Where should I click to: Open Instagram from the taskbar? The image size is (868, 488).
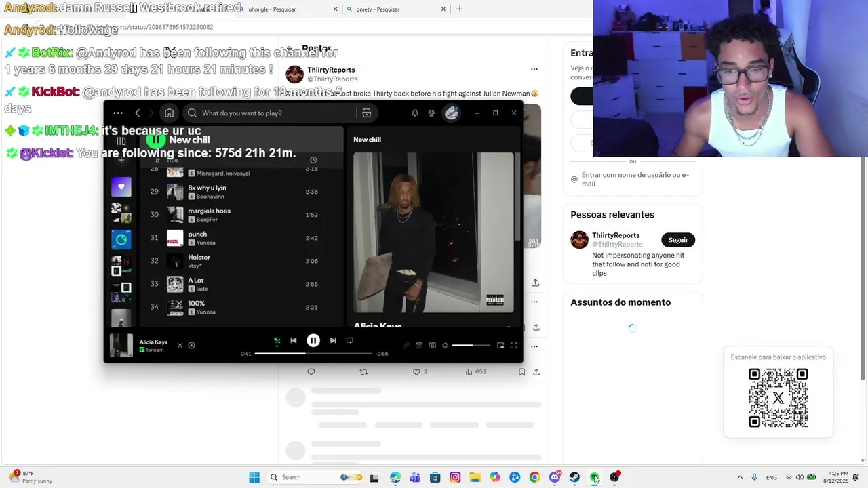(455, 477)
